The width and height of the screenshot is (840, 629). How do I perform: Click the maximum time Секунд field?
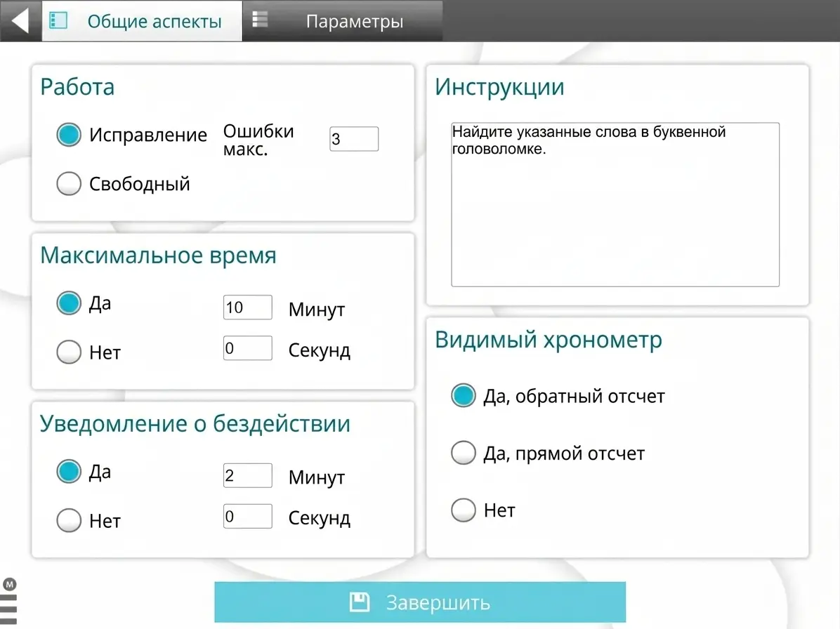click(x=247, y=348)
